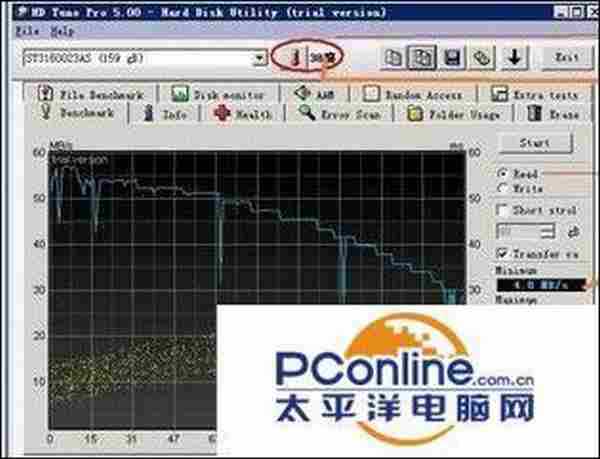Select the Write radio button
This screenshot has width=600, height=459.
(x=503, y=188)
